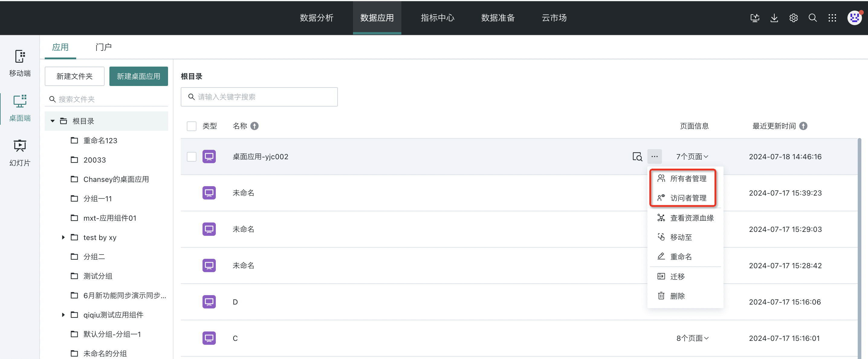868x359 pixels.
Task: Open the 移动端 mobile sidebar icon
Action: (20, 63)
